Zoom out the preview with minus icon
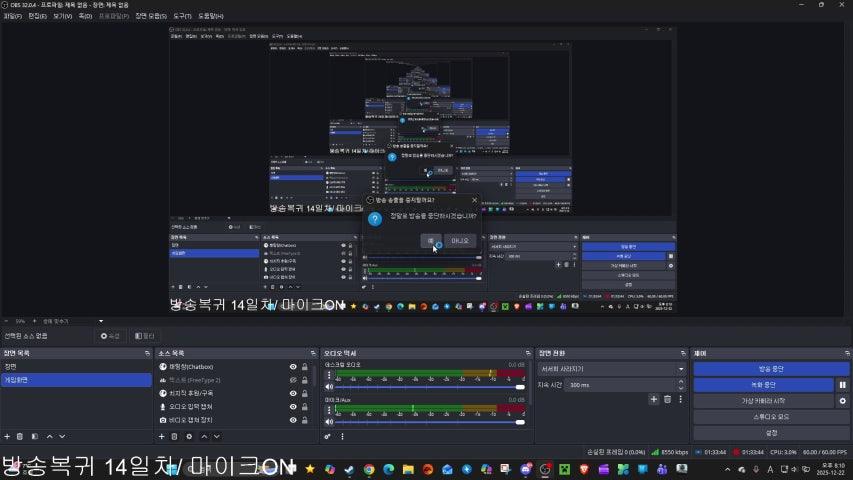This screenshot has width=853, height=480. tap(6, 321)
